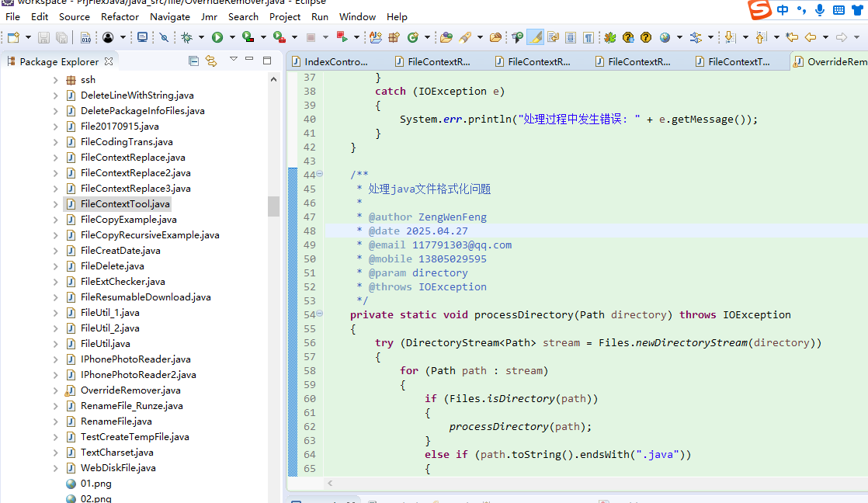The height and width of the screenshot is (503, 868).
Task: Click the New Java Package icon
Action: pos(394,37)
